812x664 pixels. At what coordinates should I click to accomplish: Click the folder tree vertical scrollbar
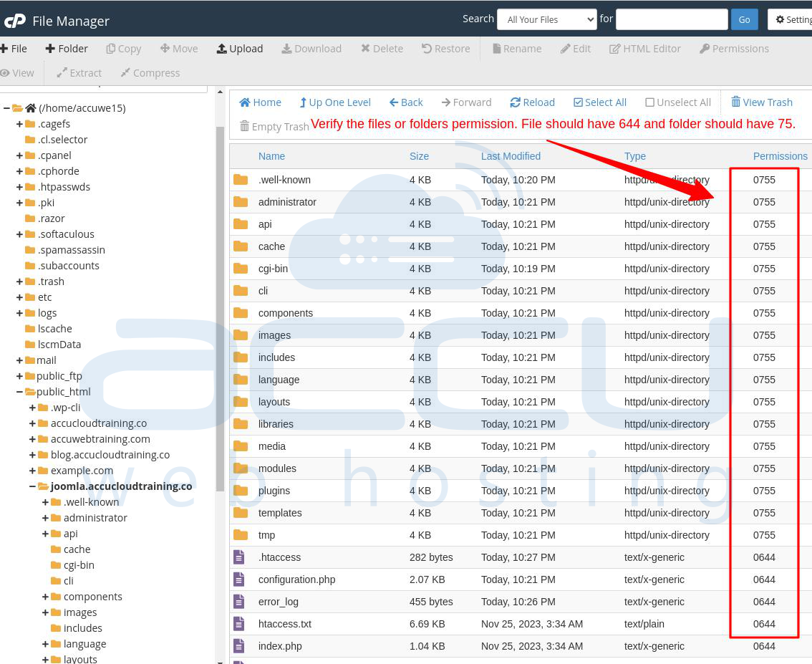(220, 311)
